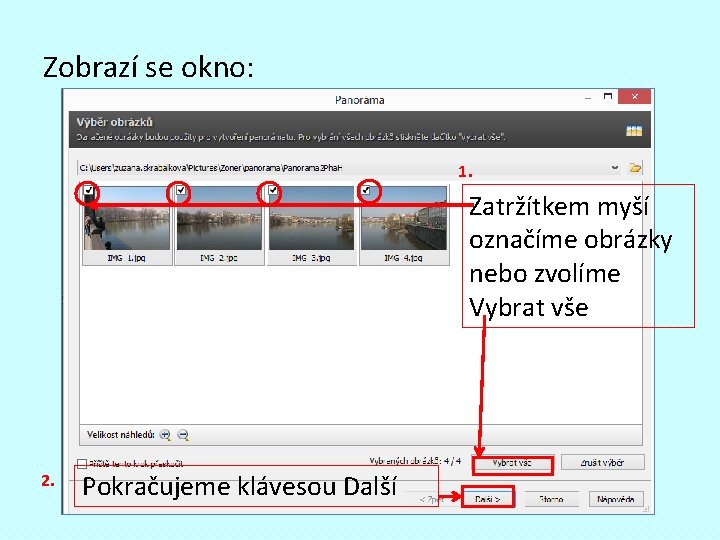Screen dimensions: 720x540
Task: Click the Vybraných obrázků 4 / 4 counter
Action: (415, 461)
